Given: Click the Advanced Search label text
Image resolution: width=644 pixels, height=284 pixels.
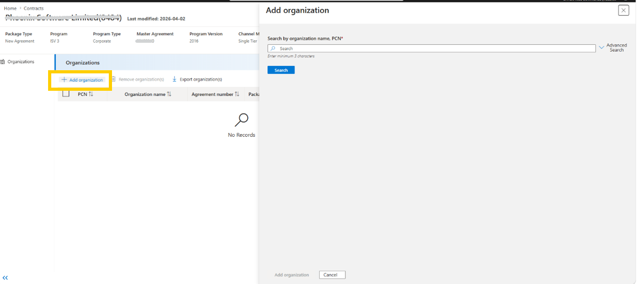Looking at the screenshot, I should [617, 48].
